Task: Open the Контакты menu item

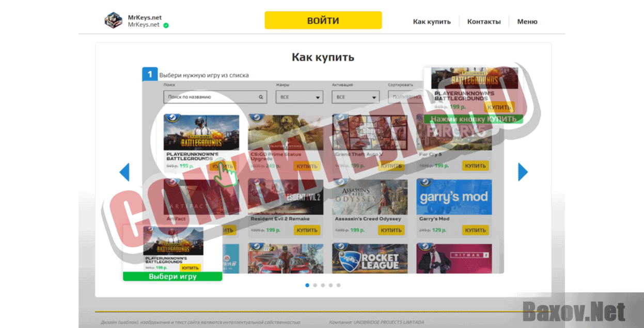Action: (x=484, y=22)
